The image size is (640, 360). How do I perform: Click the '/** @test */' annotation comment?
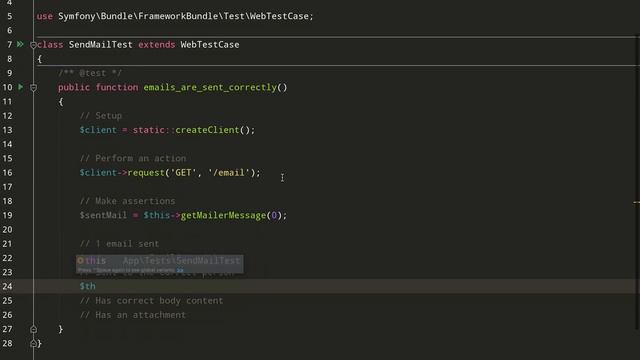90,73
